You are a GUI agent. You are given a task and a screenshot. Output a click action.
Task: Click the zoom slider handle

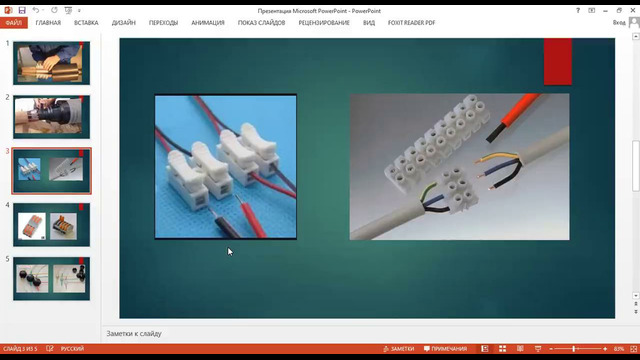[x=573, y=349]
